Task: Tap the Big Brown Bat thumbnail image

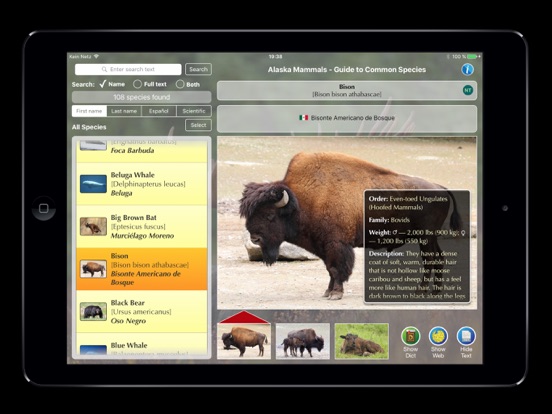Action: (93, 226)
